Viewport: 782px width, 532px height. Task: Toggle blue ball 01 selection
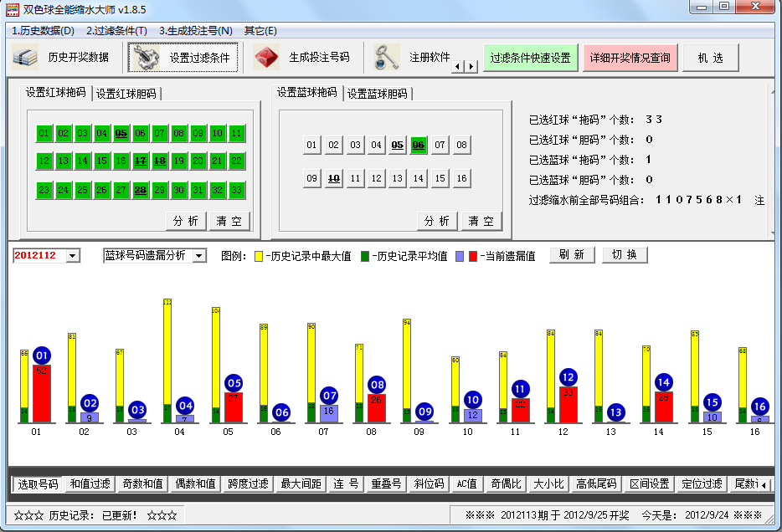coord(311,145)
